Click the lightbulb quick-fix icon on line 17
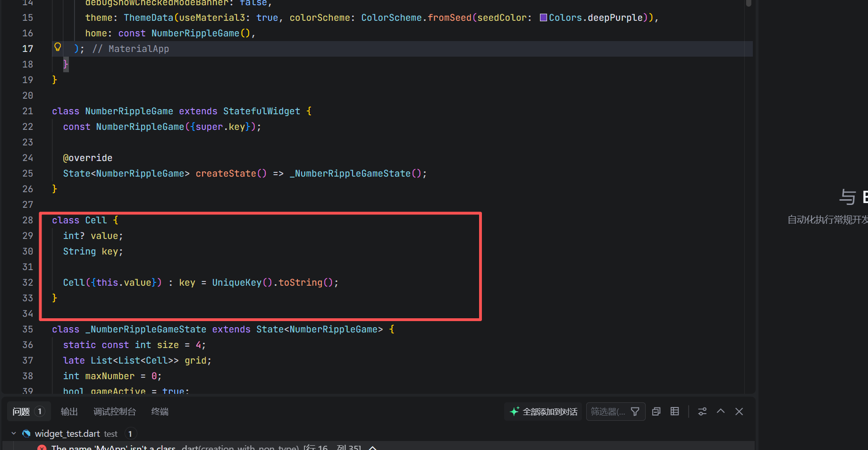 pos(58,47)
